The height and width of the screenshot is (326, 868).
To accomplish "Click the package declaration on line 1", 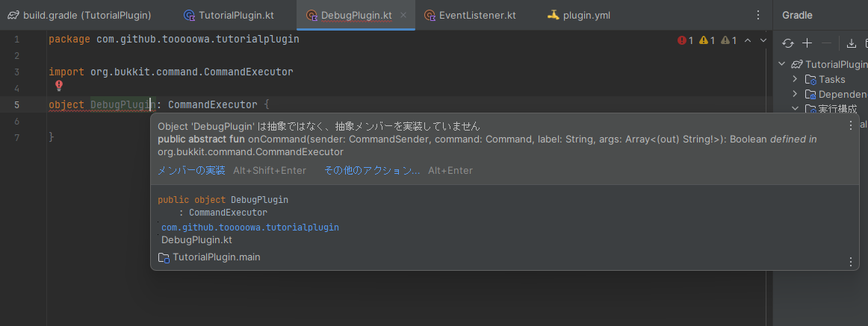I will coord(174,40).
